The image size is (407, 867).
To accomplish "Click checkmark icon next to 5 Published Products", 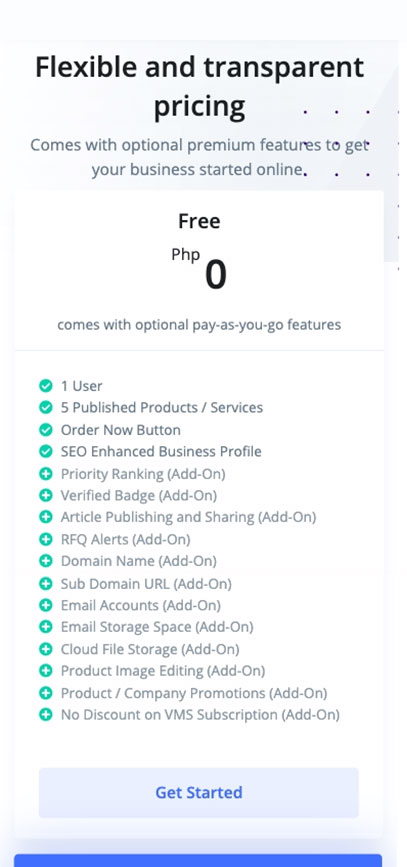I will click(x=45, y=408).
